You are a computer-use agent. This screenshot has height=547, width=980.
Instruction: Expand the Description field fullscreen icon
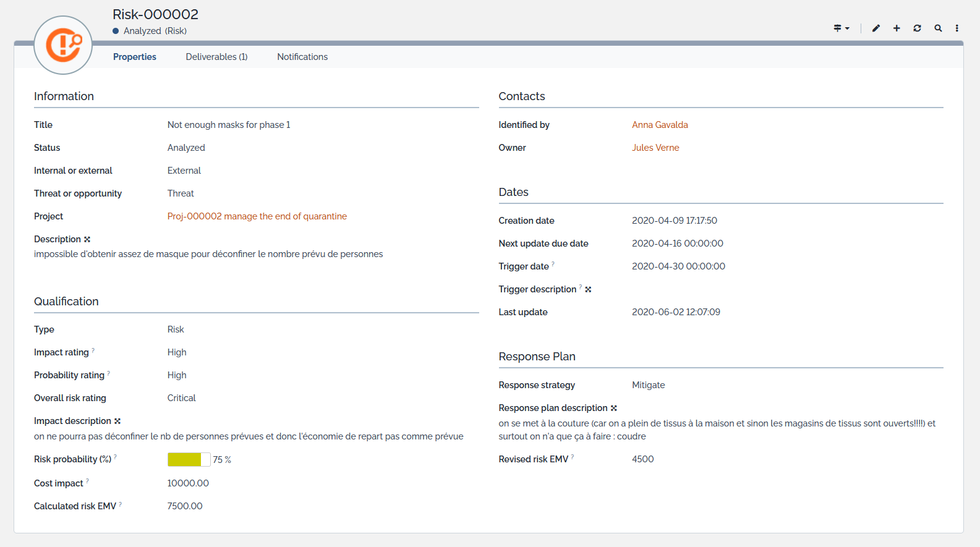click(87, 240)
